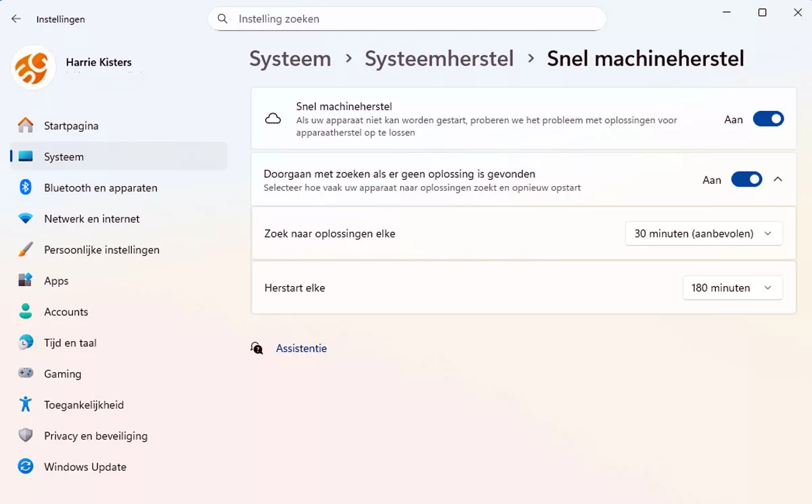
Task: Click the Instelling zoeken search field
Action: (413, 19)
